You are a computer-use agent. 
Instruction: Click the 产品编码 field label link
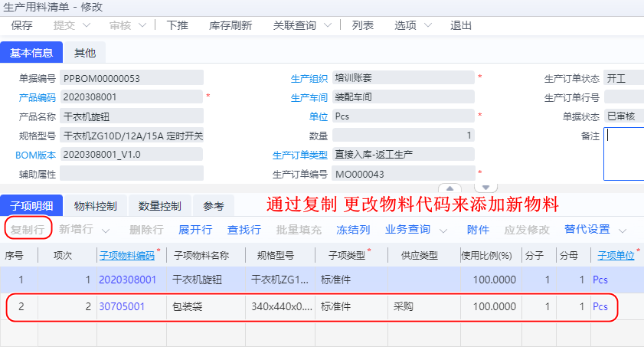pos(37,97)
